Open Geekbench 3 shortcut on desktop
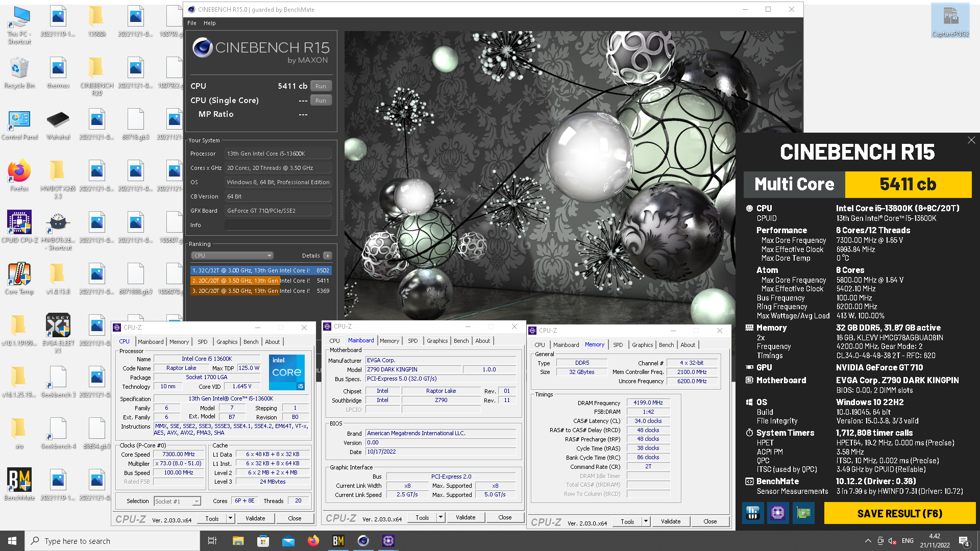 [58, 382]
